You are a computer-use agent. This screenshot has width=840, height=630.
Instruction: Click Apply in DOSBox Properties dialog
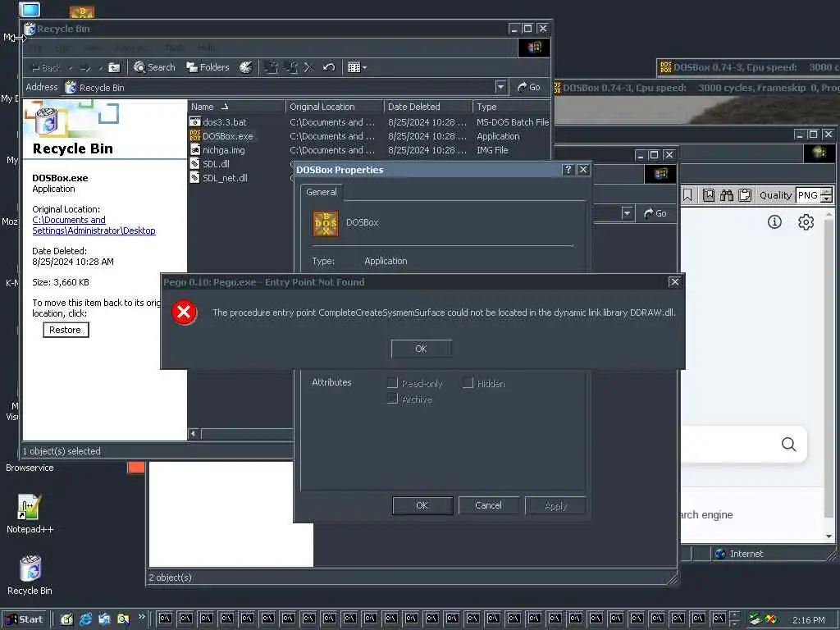click(555, 505)
